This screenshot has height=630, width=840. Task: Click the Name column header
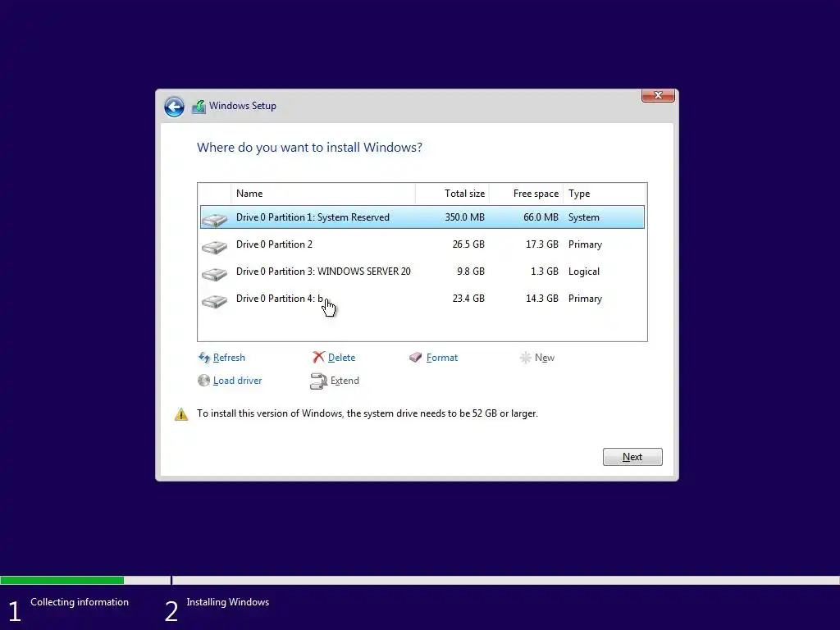click(323, 194)
